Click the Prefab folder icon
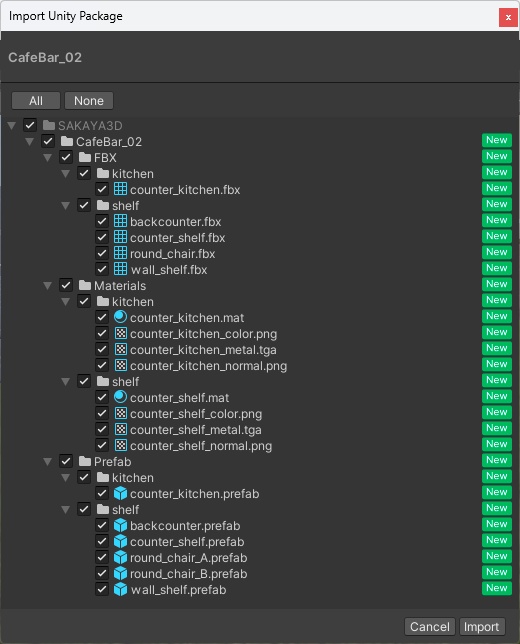 [85, 461]
